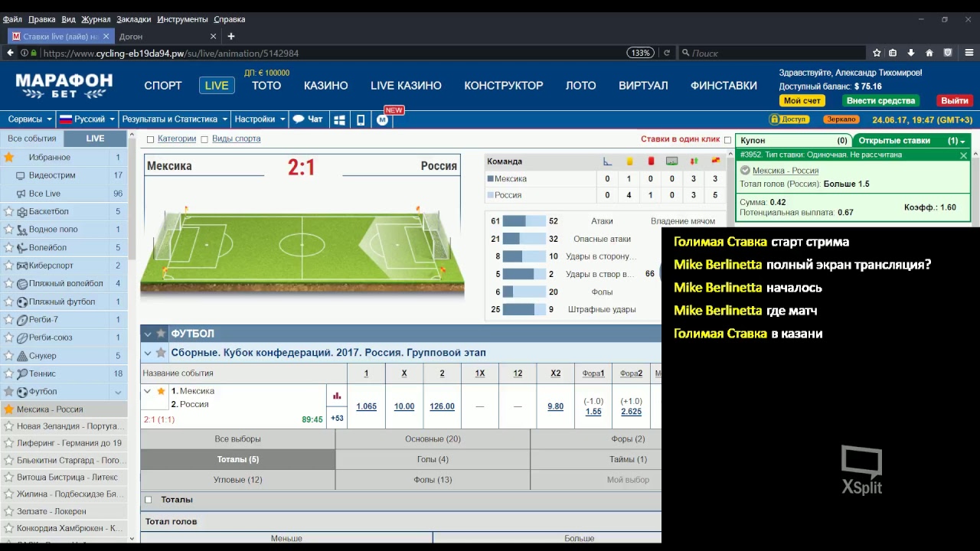This screenshot has height=551, width=980.
Task: Click the МАРАФОН БЕТ logo
Action: pyautogui.click(x=64, y=86)
